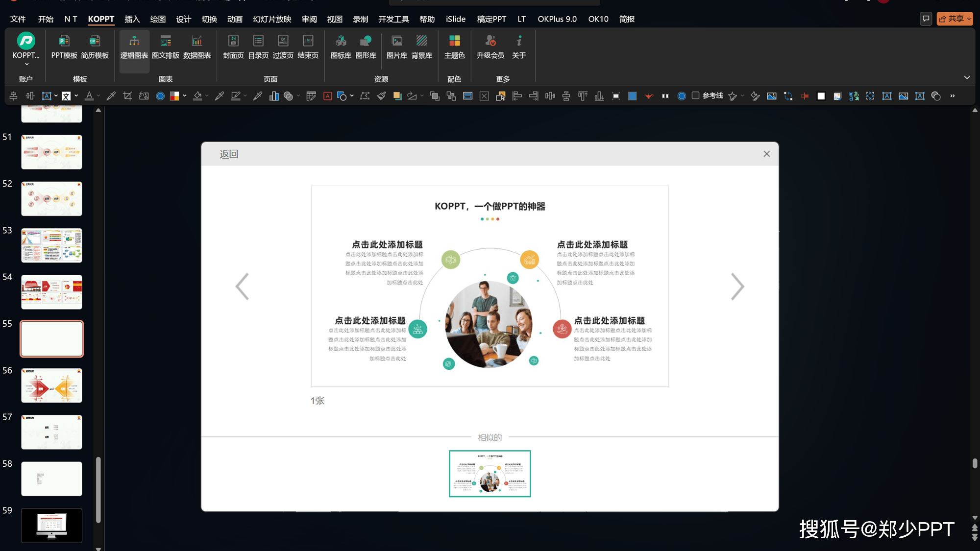The width and height of the screenshot is (980, 551).
Task: Close the template preview dialog
Action: (x=767, y=154)
